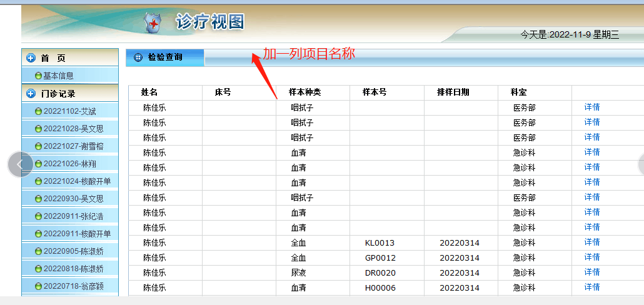Click green bullet icon beside 20221102-艾斌
Image resolution: width=644 pixels, height=305 pixels.
tap(39, 111)
